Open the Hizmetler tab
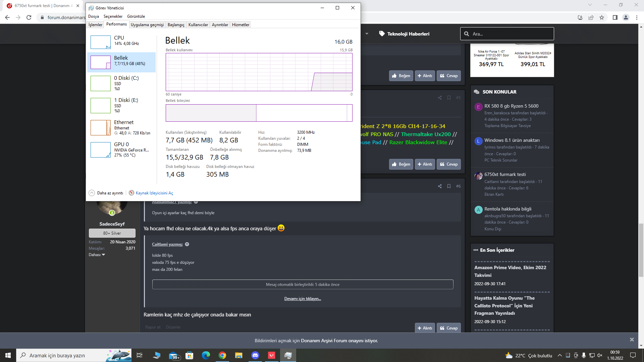Image resolution: width=644 pixels, height=362 pixels. click(x=241, y=25)
